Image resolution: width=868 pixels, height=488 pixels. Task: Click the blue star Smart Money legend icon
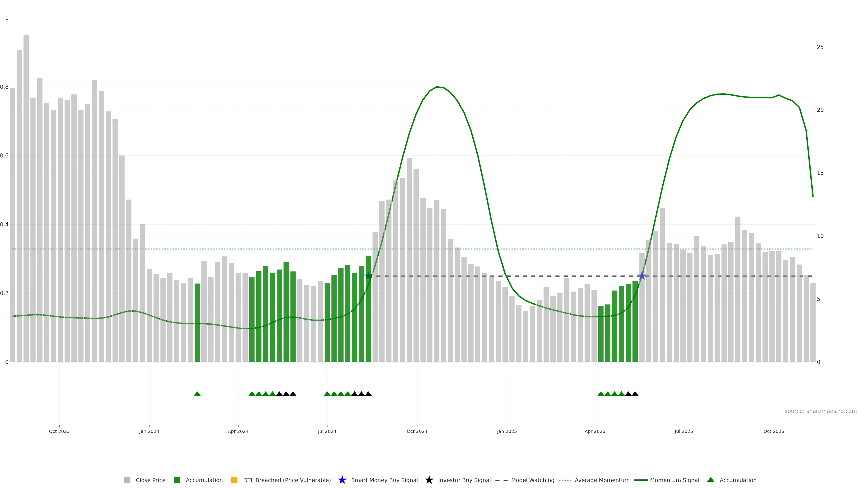pos(342,480)
